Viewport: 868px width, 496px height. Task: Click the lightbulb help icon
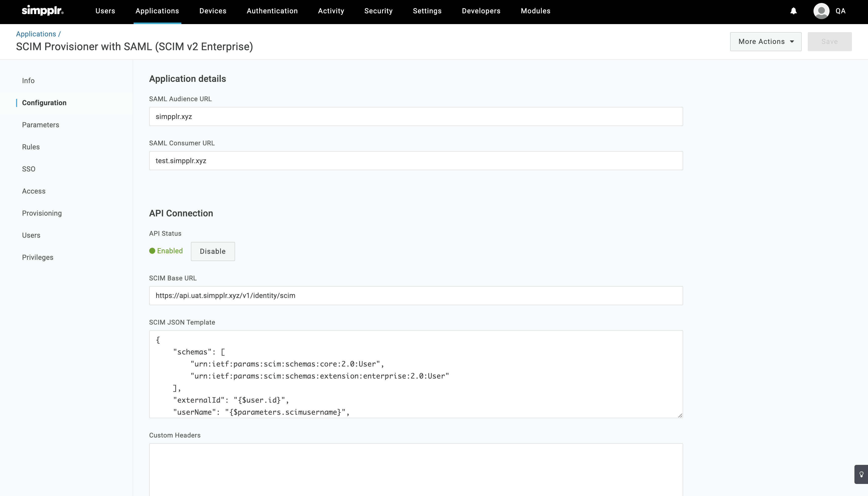click(861, 474)
